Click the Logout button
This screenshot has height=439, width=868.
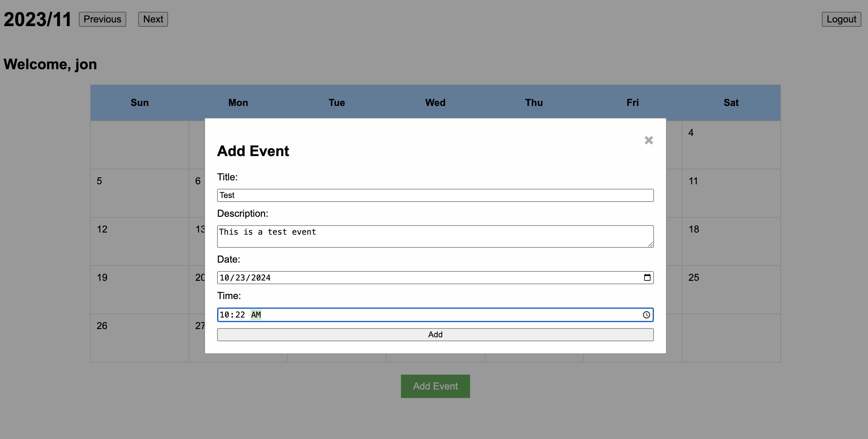point(841,19)
